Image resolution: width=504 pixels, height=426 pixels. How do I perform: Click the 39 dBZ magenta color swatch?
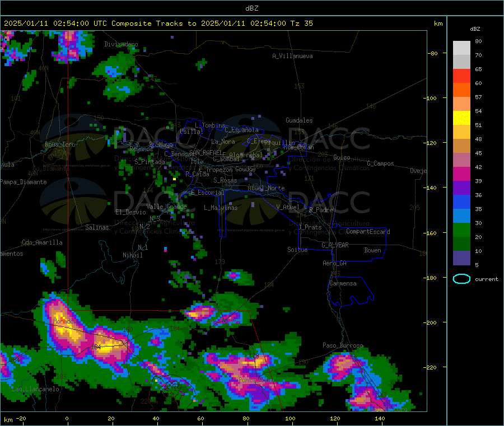click(461, 174)
